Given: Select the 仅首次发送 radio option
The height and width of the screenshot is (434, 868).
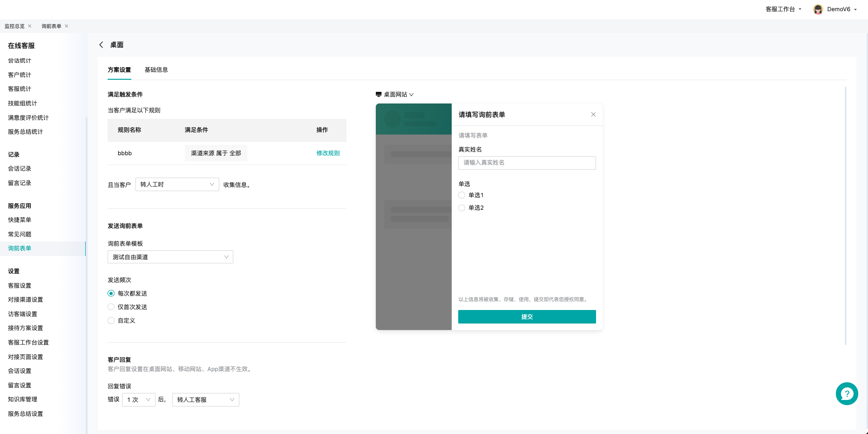Looking at the screenshot, I should click(x=111, y=307).
